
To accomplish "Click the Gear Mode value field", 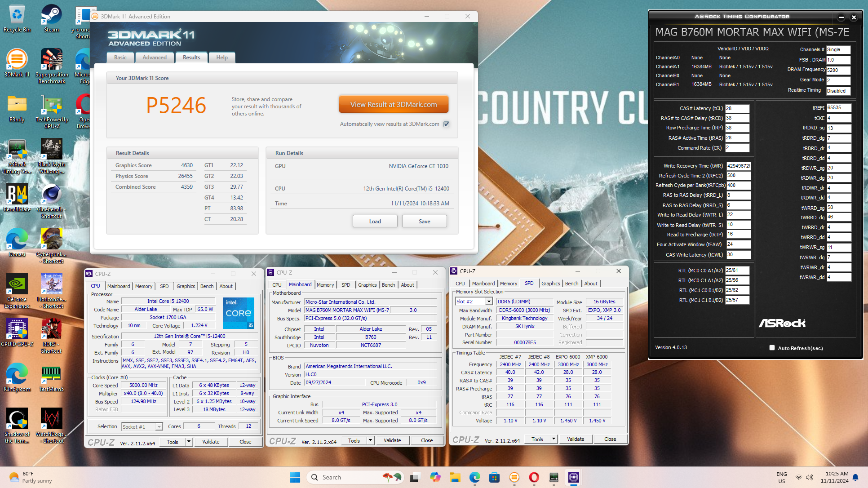I will click(838, 80).
